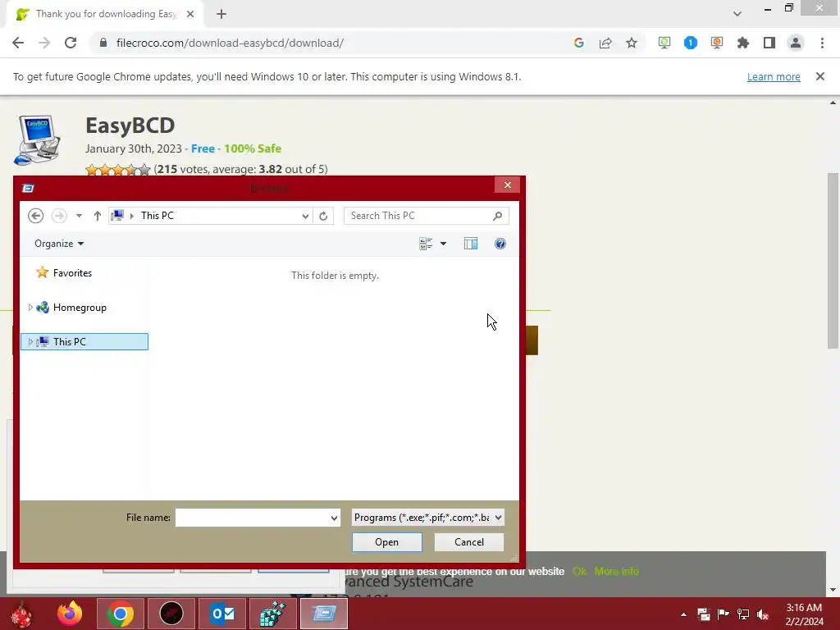This screenshot has height=630, width=840.
Task: Click the muted volume tray icon
Action: coord(763,614)
